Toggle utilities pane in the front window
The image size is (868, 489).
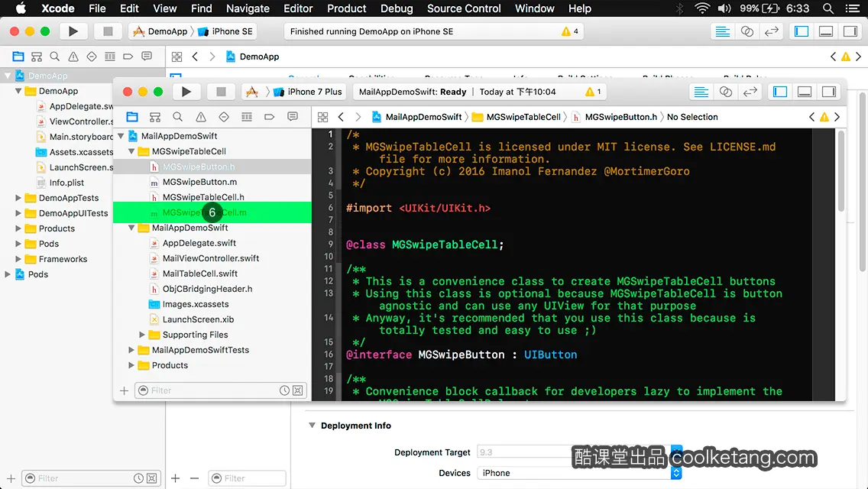pyautogui.click(x=829, y=92)
